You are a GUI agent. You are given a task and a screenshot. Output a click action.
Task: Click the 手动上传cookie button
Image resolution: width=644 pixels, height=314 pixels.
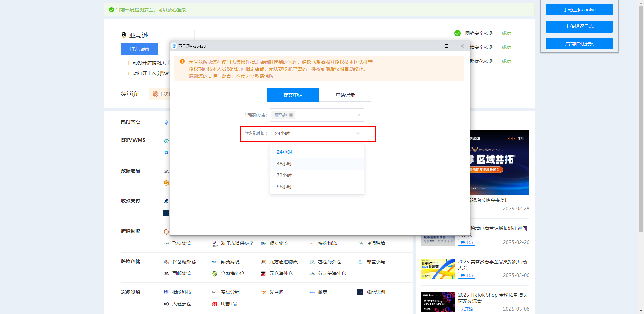(579, 10)
